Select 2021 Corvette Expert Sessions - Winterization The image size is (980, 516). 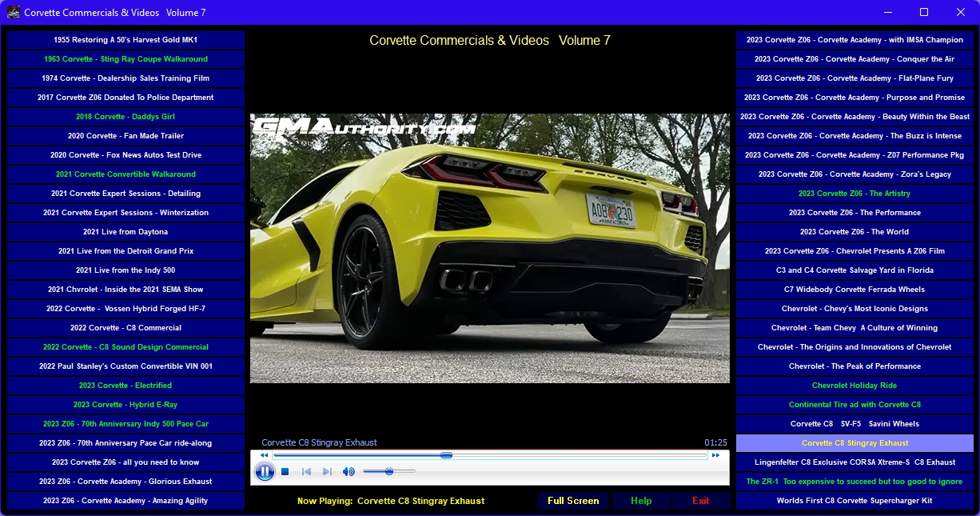click(x=125, y=213)
